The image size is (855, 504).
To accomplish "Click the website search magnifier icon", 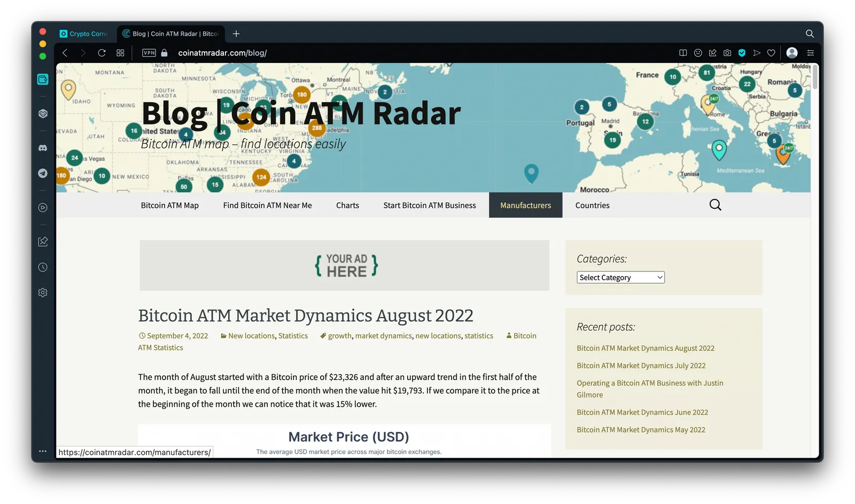I will [715, 205].
